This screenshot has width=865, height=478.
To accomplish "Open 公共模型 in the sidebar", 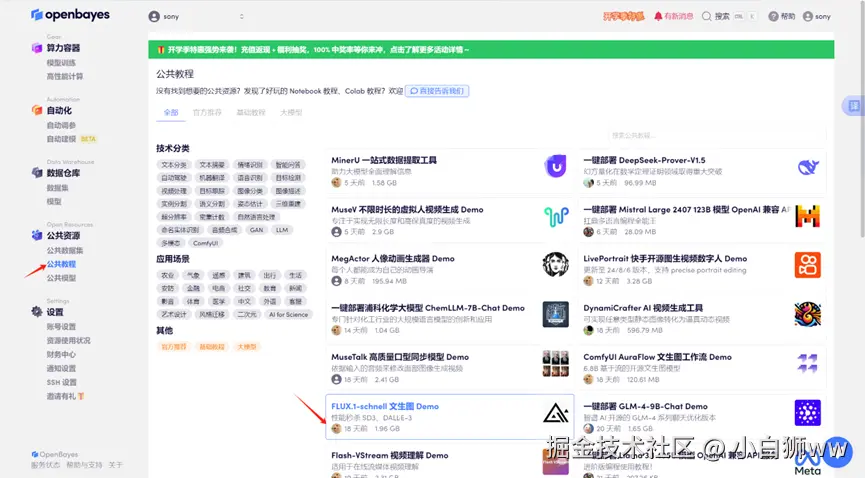I will click(x=61, y=278).
